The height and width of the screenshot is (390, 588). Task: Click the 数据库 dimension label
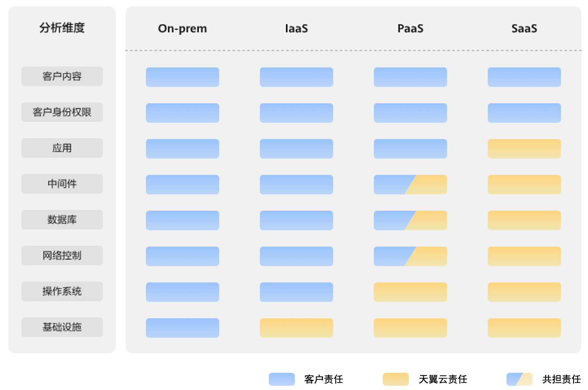point(62,220)
